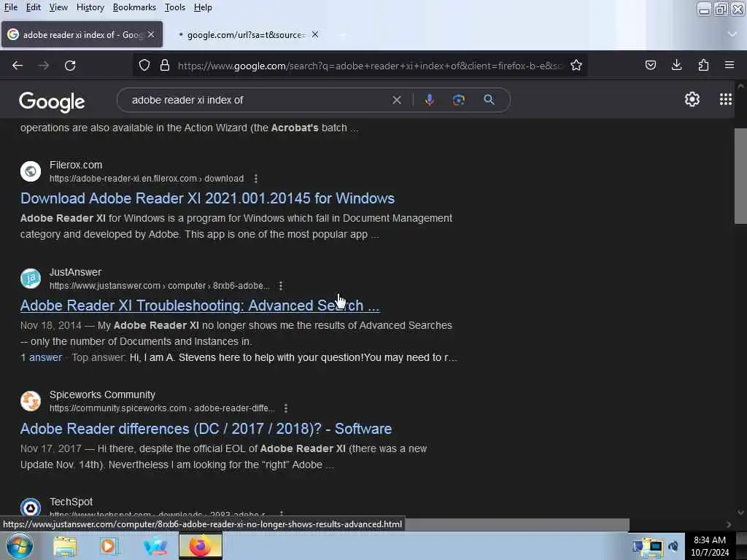
Task: Click the JustAnswer site name
Action: click(x=75, y=272)
